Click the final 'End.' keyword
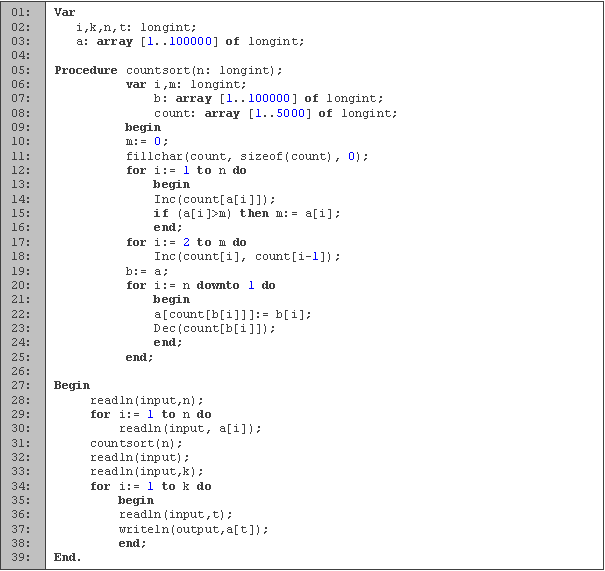605x571 pixels. [68, 557]
